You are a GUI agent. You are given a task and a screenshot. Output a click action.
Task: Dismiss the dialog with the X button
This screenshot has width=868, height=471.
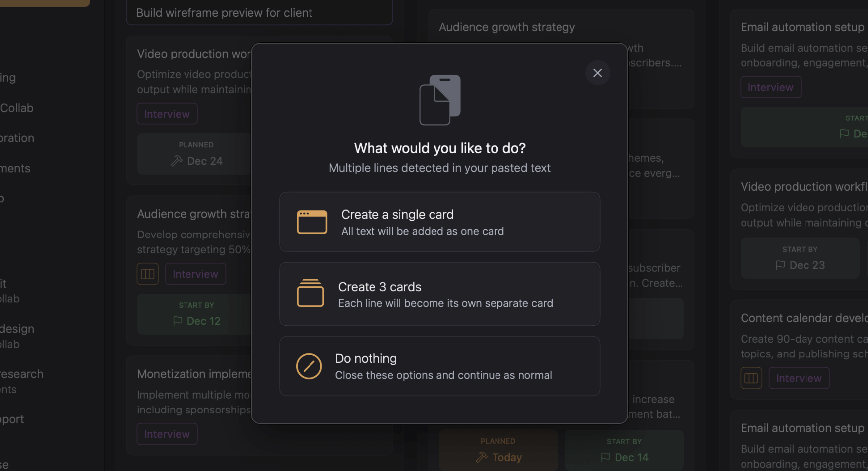[x=597, y=73]
